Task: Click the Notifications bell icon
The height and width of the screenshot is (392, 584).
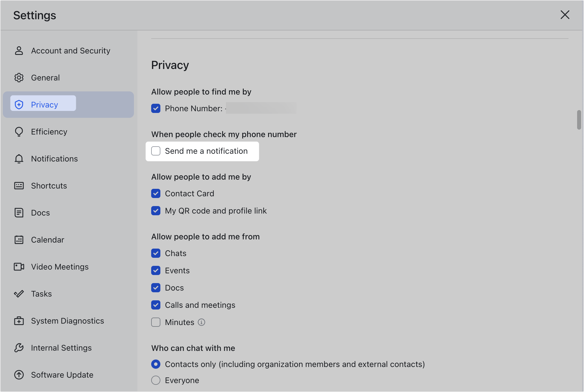Action: 19,159
